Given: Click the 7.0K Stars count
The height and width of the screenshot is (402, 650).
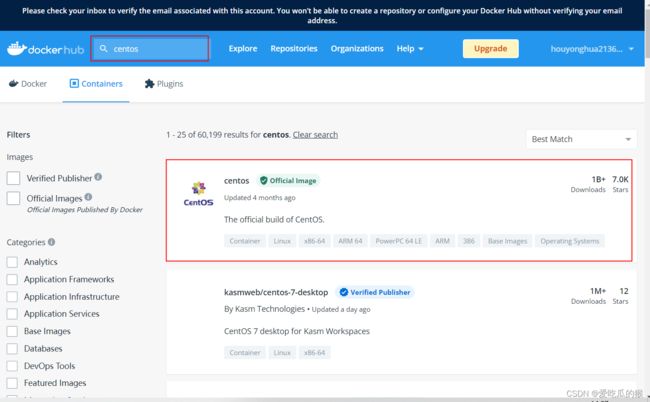Looking at the screenshot, I should [620, 184].
